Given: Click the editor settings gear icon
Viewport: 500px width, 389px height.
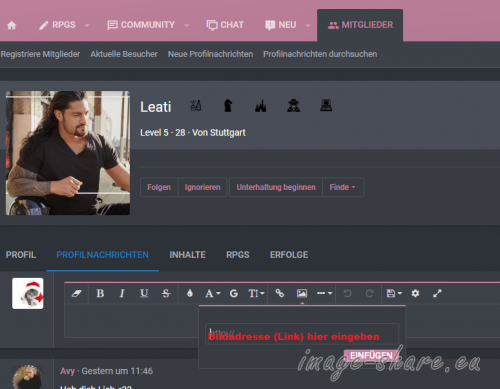Looking at the screenshot, I should 415,293.
